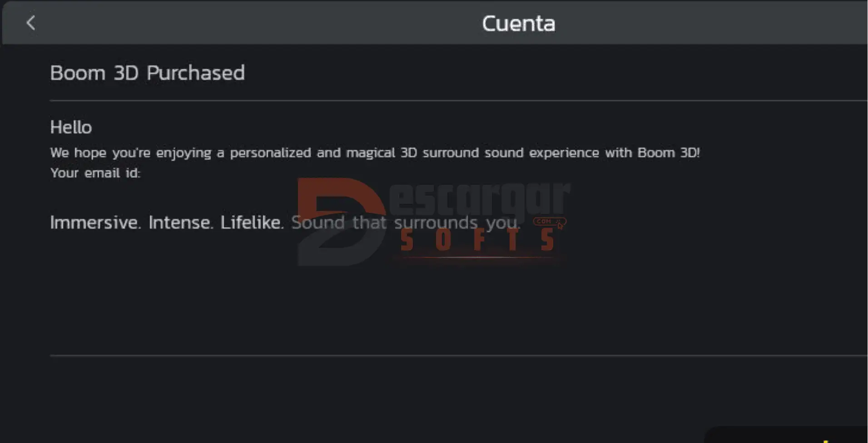Click the 'Your email id:' label

95,173
